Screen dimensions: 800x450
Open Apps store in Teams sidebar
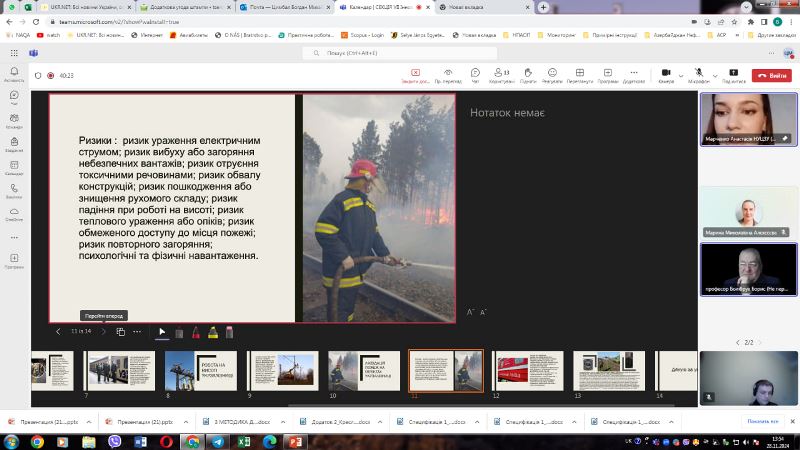click(x=14, y=261)
